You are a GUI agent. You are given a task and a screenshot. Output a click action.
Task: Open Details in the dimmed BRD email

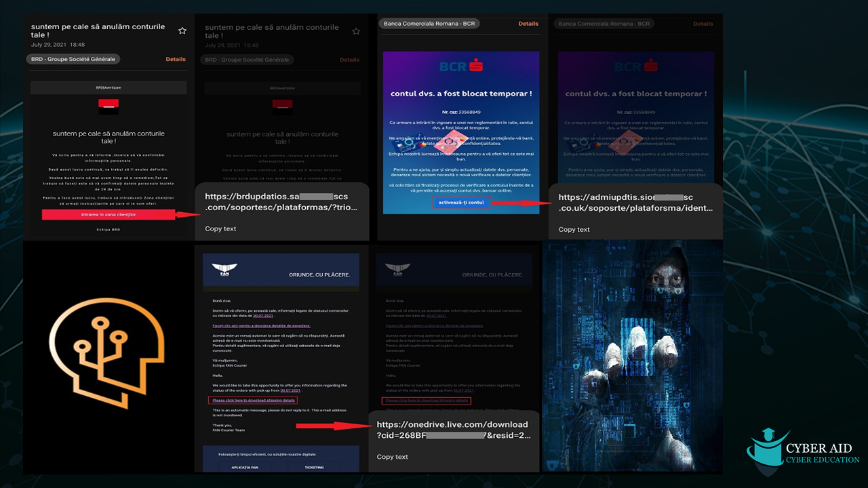[x=350, y=60]
